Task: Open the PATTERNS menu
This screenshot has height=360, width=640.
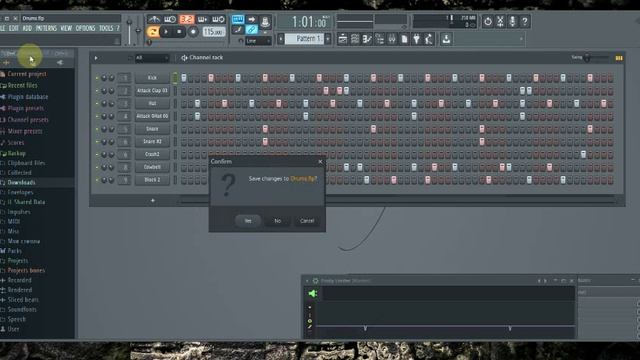Action: pos(46,28)
